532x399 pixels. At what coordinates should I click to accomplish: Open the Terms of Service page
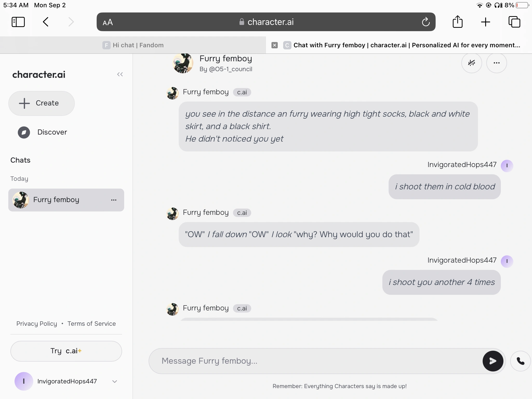tap(91, 323)
